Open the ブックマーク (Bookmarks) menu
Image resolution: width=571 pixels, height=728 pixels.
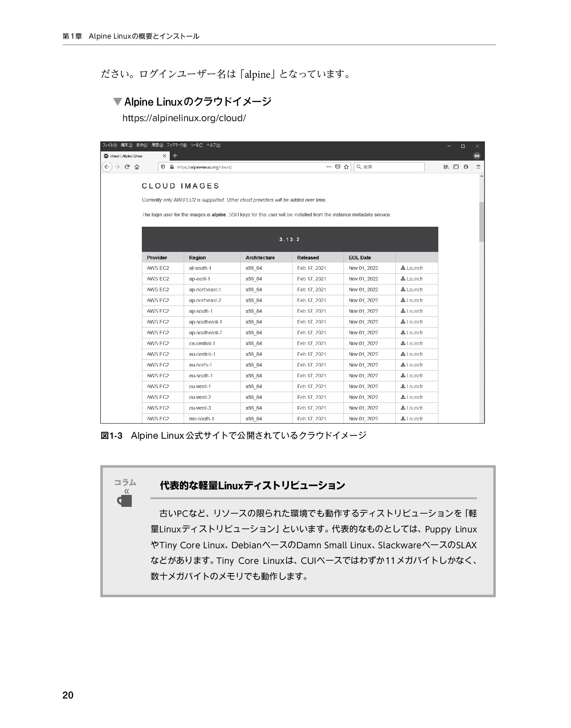(177, 145)
